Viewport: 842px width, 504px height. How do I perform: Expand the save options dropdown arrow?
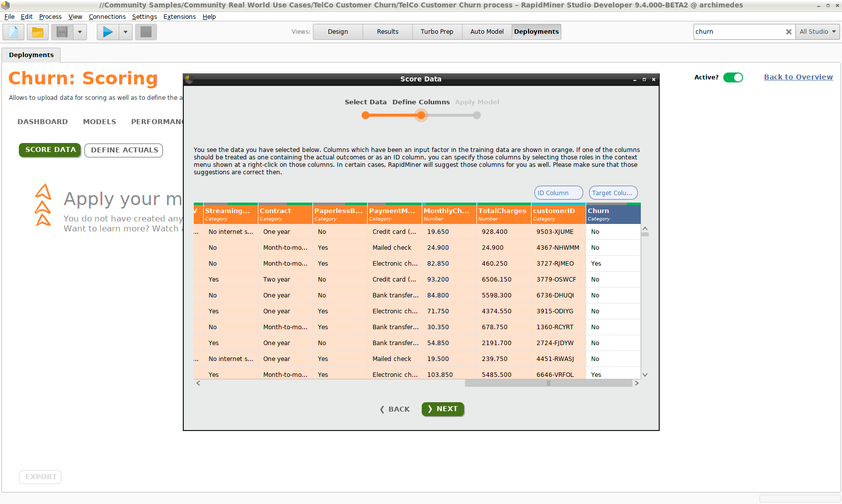point(79,32)
